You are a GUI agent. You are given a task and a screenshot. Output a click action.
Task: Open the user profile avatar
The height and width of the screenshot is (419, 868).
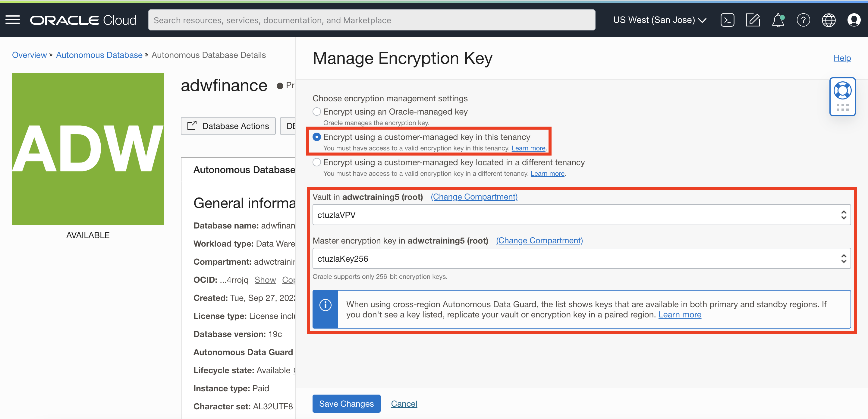854,20
